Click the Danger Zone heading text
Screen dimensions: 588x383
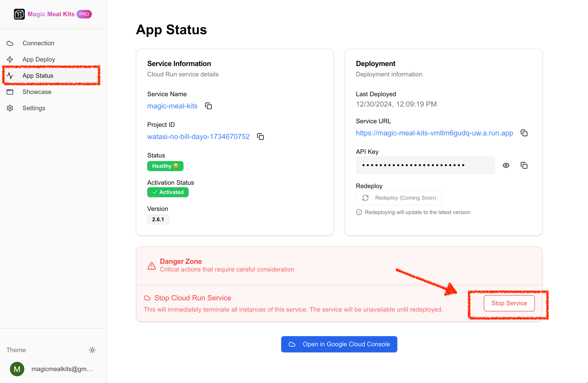(x=181, y=261)
